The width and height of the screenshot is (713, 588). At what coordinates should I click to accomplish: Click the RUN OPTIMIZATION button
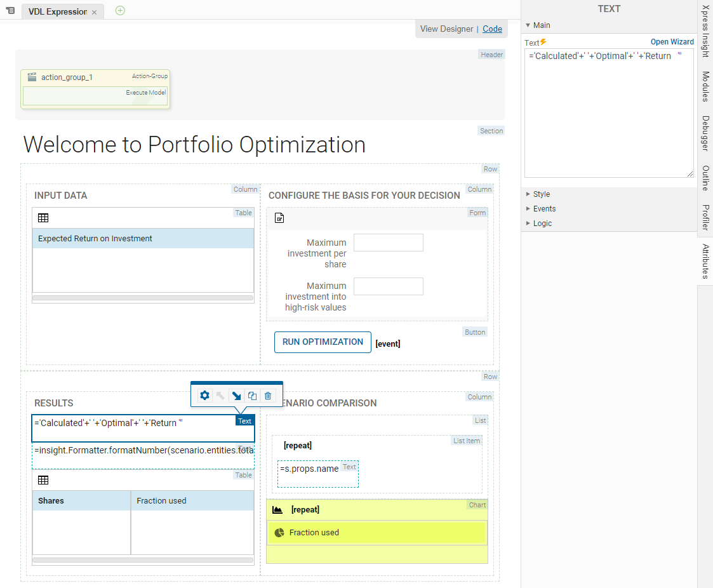(323, 342)
